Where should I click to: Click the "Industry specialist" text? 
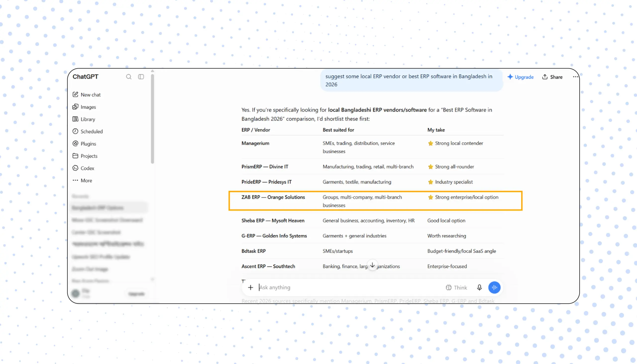click(454, 182)
